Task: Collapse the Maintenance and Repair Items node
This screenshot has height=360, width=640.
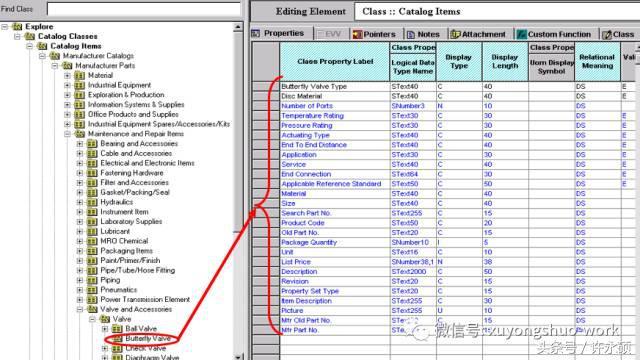Action: coord(67,134)
